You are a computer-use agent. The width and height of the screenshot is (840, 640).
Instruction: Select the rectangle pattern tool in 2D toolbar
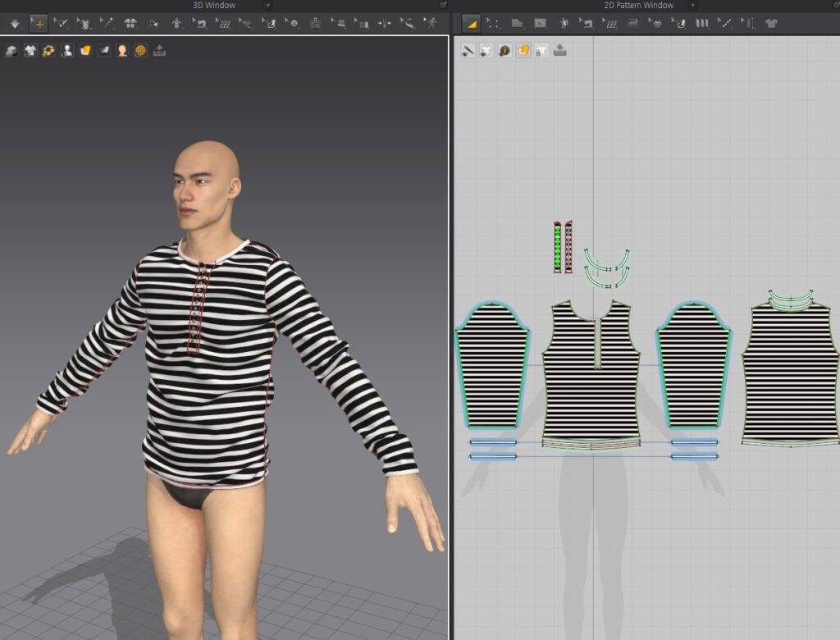click(x=540, y=23)
